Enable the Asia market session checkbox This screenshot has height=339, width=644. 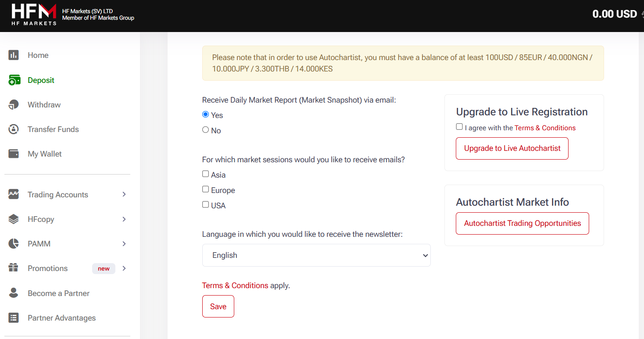click(x=205, y=174)
